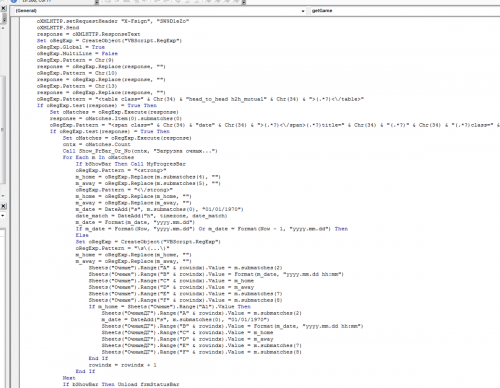Open the lower left panel dropdown arrow
Viewport: 500px width, 388px height.
coord(3,216)
